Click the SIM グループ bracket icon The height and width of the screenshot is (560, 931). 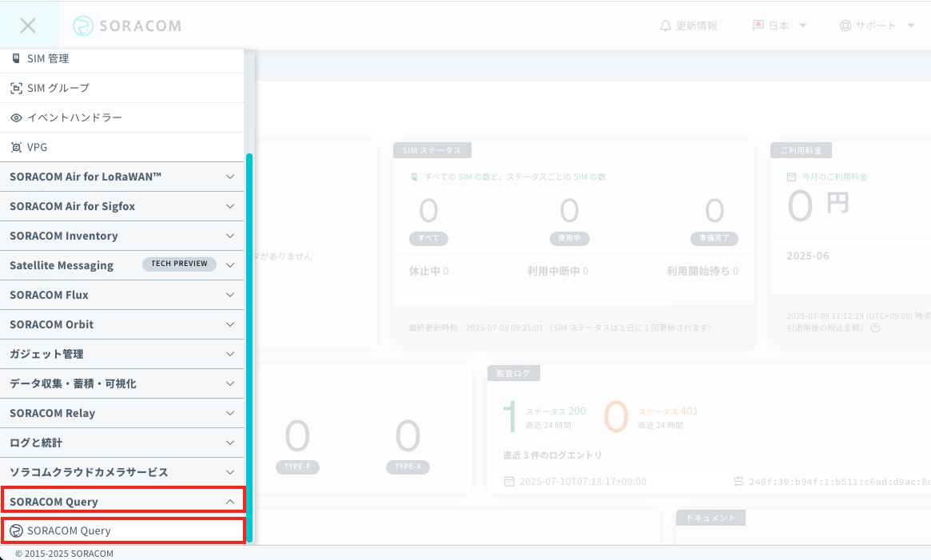(16, 88)
